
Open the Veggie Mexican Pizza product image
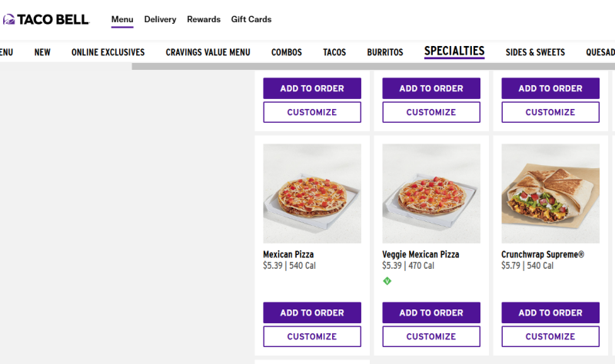click(431, 194)
